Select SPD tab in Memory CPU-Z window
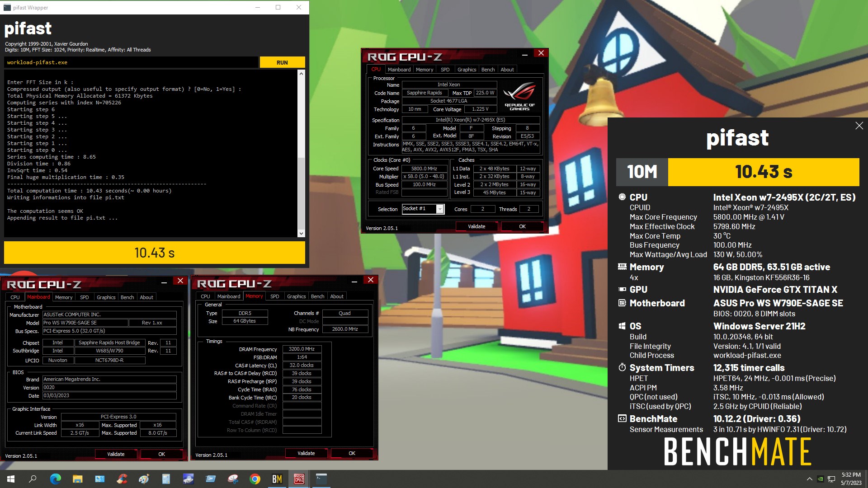This screenshot has height=488, width=868. point(274,296)
